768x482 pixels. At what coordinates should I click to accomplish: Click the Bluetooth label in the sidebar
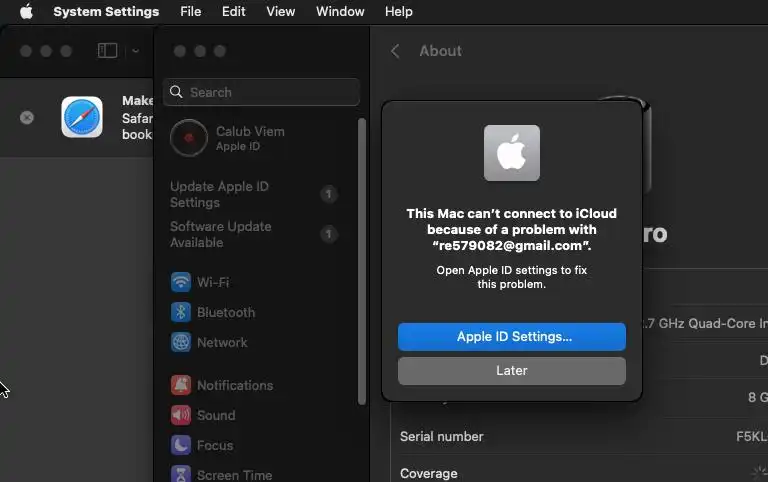pos(226,313)
